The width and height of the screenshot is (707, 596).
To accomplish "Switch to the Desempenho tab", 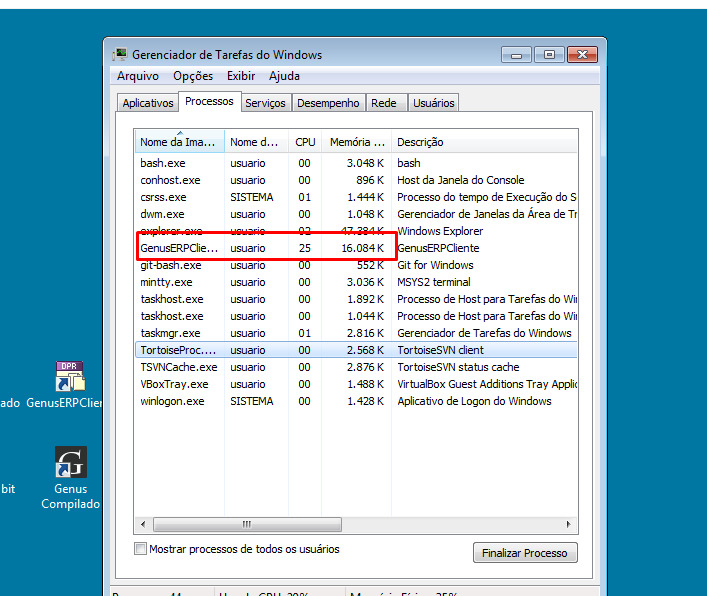I will click(x=328, y=103).
